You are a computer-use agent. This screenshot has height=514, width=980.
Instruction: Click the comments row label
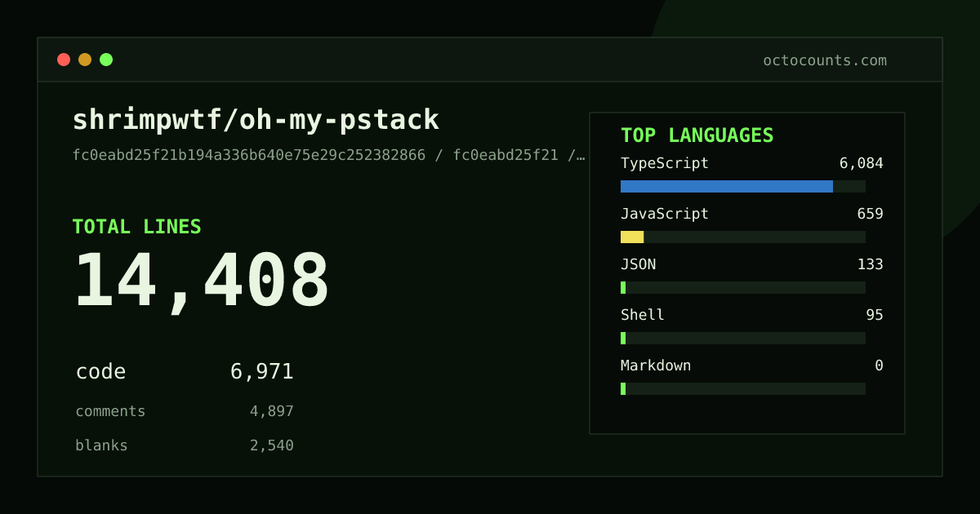point(110,411)
